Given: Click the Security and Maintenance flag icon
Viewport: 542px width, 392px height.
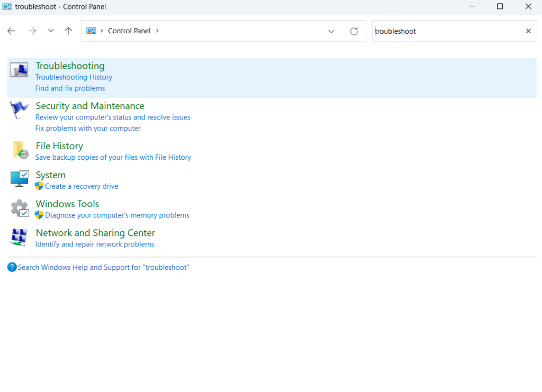Looking at the screenshot, I should tap(20, 110).
